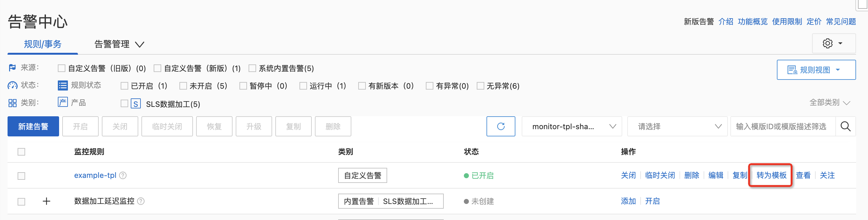Click the 关闭 toolbar button
Viewport: 868px width, 220px height.
point(120,126)
